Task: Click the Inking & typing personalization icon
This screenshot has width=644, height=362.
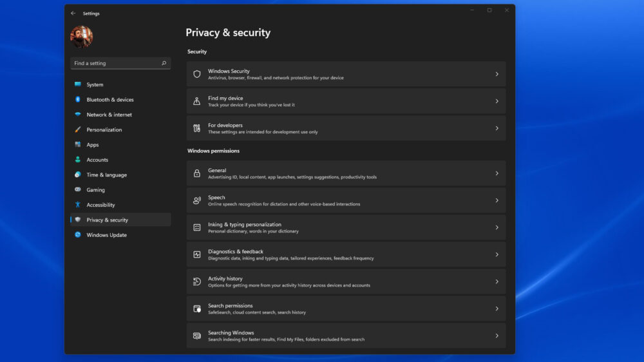Action: [196, 227]
